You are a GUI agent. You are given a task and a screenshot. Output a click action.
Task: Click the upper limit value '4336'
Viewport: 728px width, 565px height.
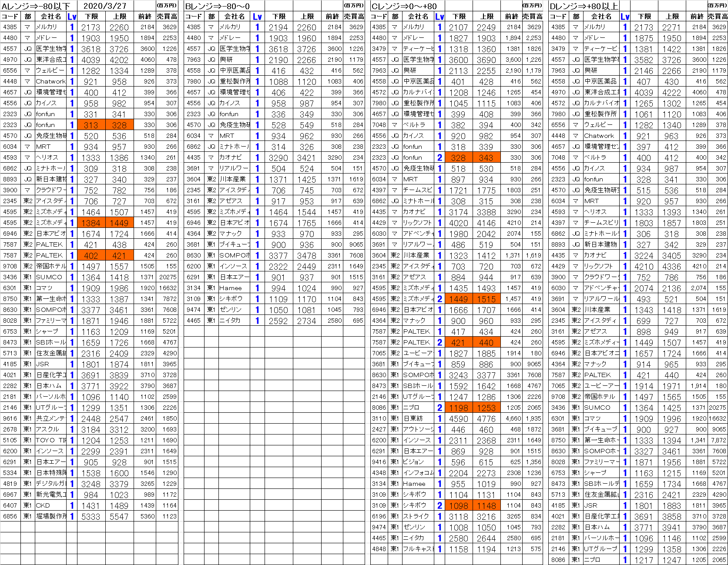click(x=671, y=267)
